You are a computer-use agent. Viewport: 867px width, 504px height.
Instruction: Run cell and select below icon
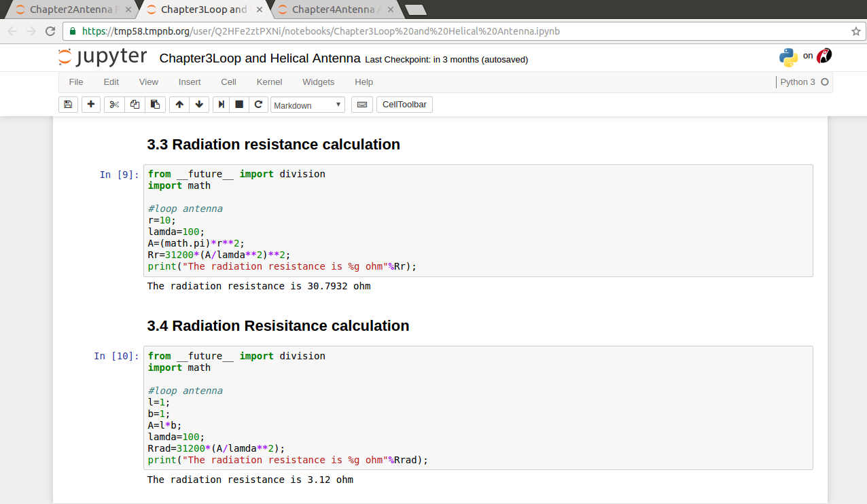[x=221, y=105]
